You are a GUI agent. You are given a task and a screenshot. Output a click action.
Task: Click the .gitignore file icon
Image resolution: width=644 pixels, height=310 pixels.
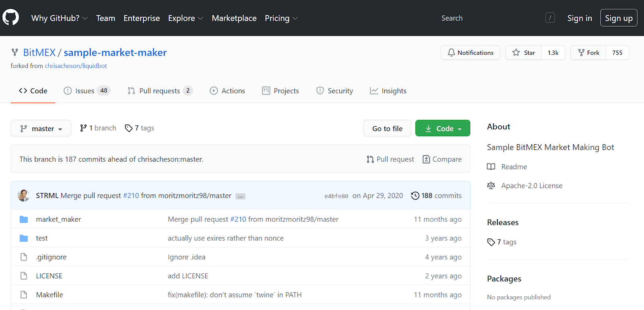(24, 257)
